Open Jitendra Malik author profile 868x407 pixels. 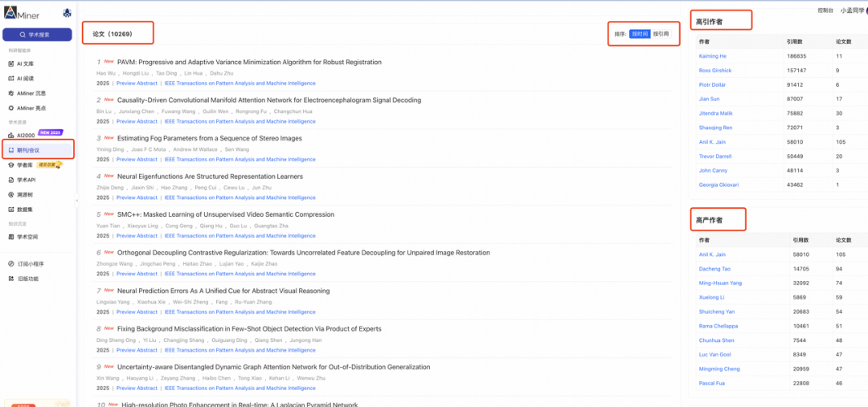click(x=714, y=113)
